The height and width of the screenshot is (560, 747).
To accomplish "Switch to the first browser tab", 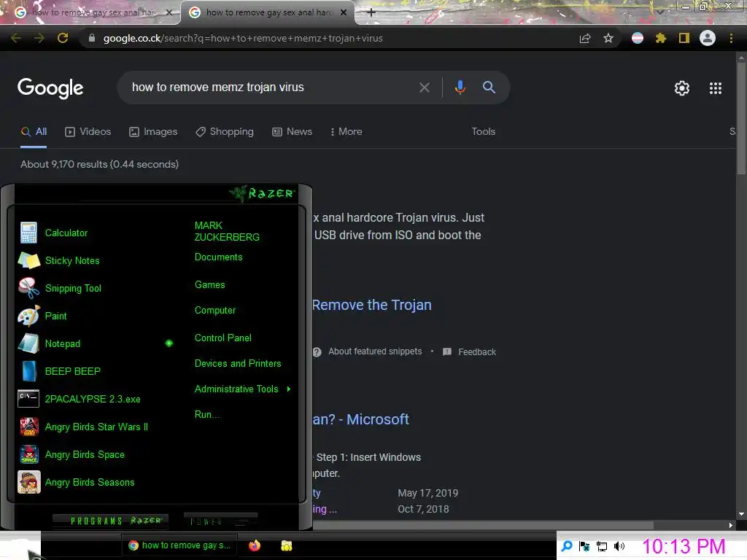I will [x=90, y=12].
